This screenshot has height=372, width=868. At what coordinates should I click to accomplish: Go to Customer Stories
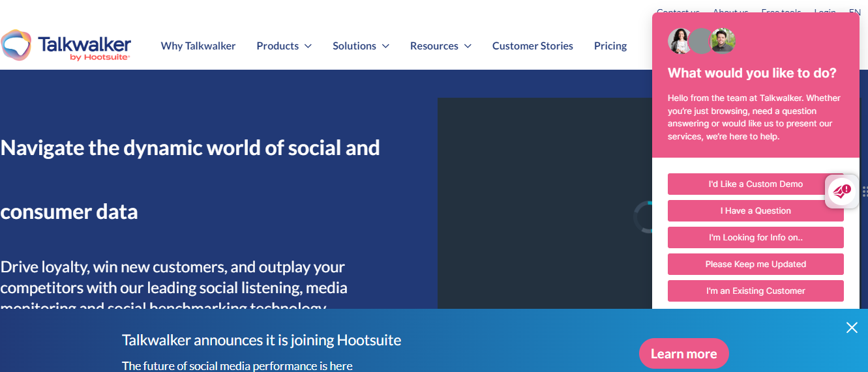[533, 46]
